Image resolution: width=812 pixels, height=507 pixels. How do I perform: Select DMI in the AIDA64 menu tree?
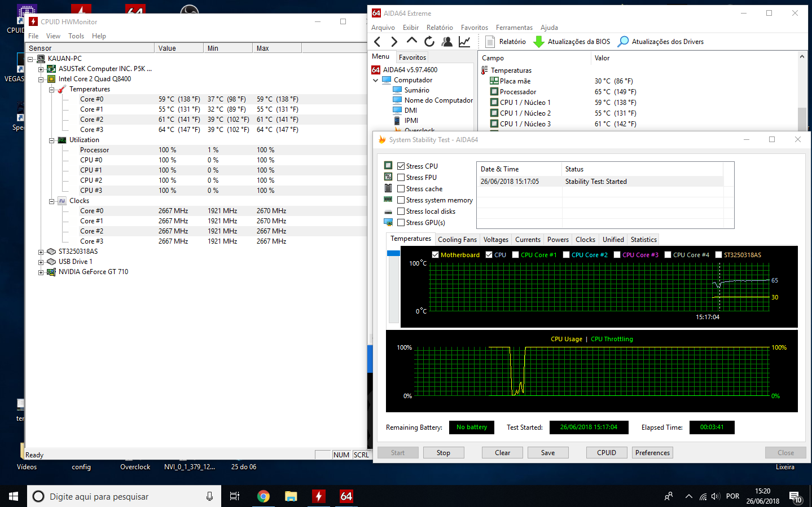pos(411,111)
